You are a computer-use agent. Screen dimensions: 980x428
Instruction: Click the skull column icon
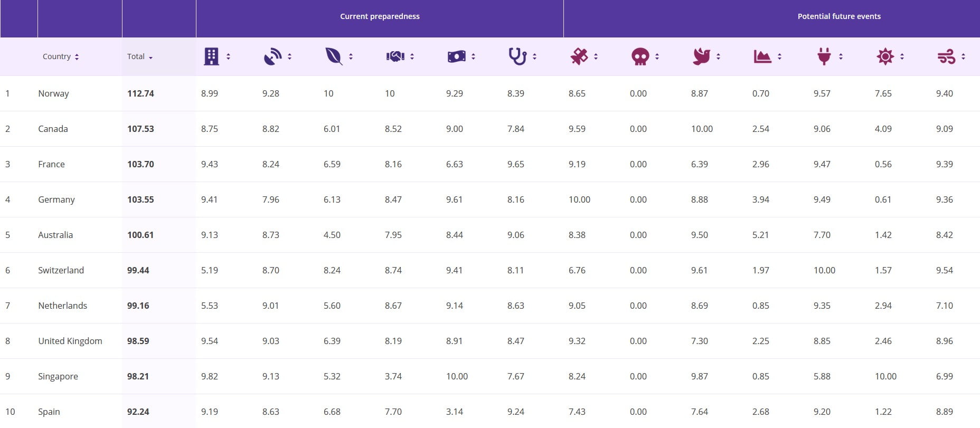click(640, 56)
